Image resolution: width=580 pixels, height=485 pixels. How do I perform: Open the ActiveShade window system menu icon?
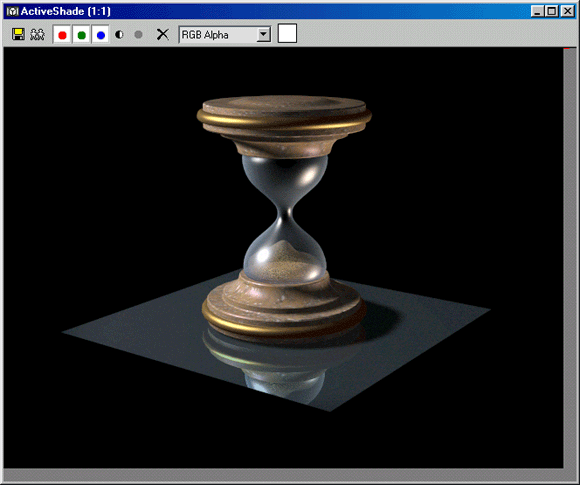12,11
